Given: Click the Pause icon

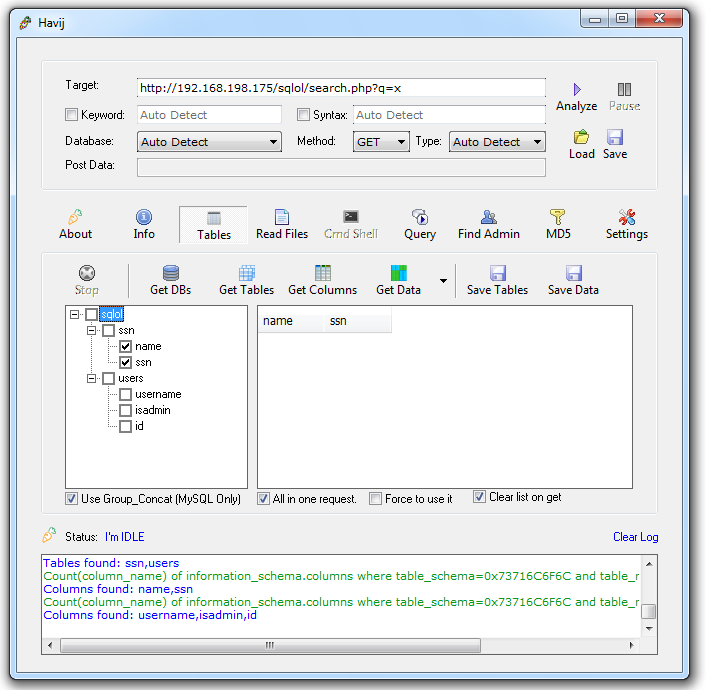Looking at the screenshot, I should (624, 89).
